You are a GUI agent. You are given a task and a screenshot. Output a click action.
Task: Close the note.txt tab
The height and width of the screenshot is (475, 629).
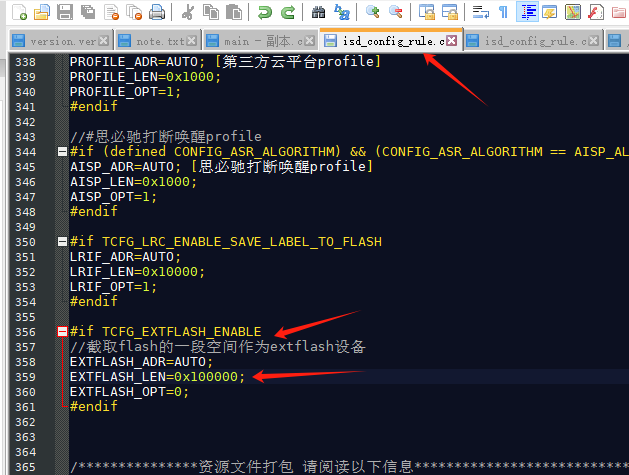tap(192, 41)
